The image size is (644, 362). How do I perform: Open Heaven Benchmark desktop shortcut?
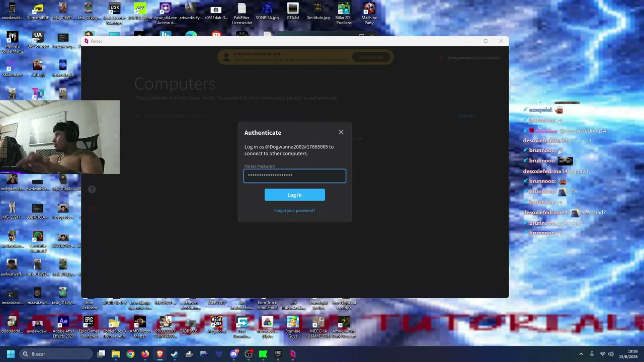[191, 305]
